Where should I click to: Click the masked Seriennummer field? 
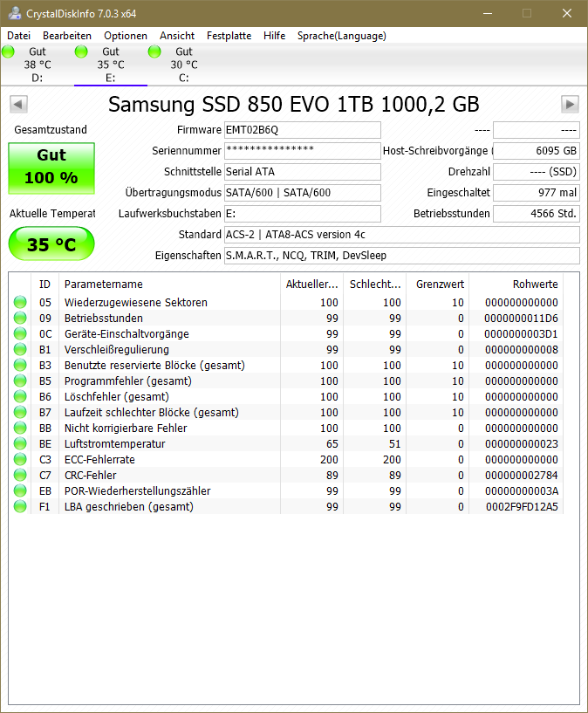302,151
